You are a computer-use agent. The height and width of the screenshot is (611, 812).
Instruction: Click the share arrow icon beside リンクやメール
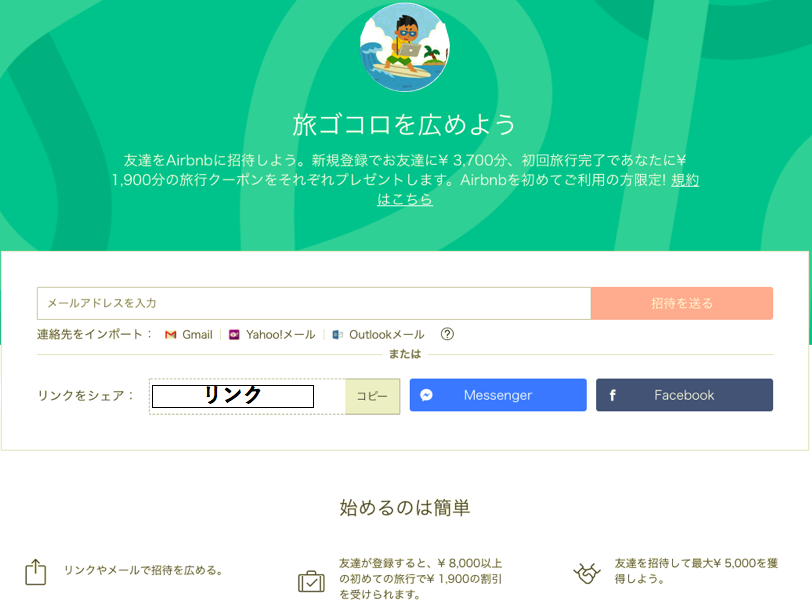pyautogui.click(x=36, y=572)
